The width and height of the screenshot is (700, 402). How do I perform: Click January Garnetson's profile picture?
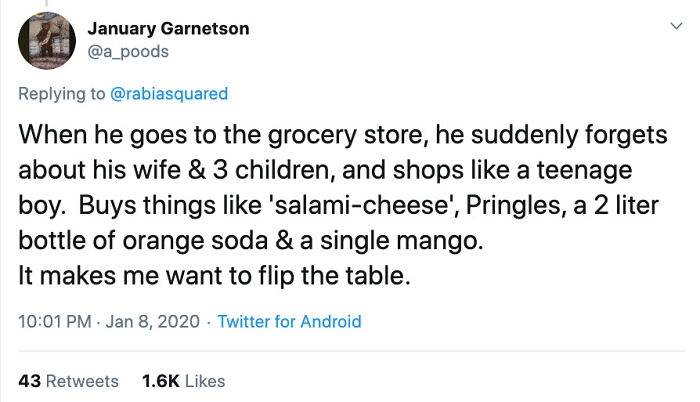47,41
